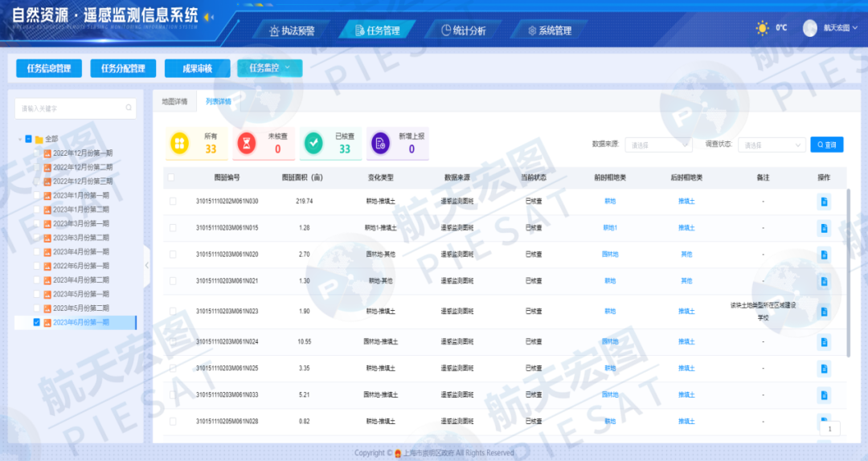Screen dimensions: 868x461
Task: Click the 任务分配管理 button
Action: (123, 68)
